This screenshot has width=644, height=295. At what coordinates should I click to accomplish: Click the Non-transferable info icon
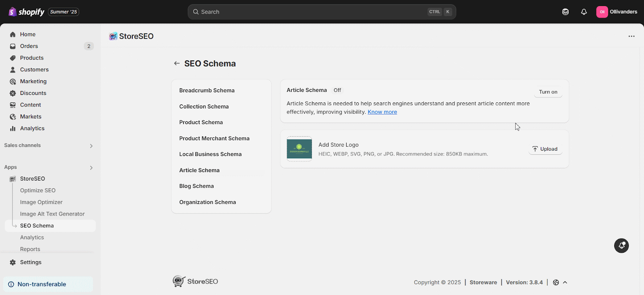(11, 284)
